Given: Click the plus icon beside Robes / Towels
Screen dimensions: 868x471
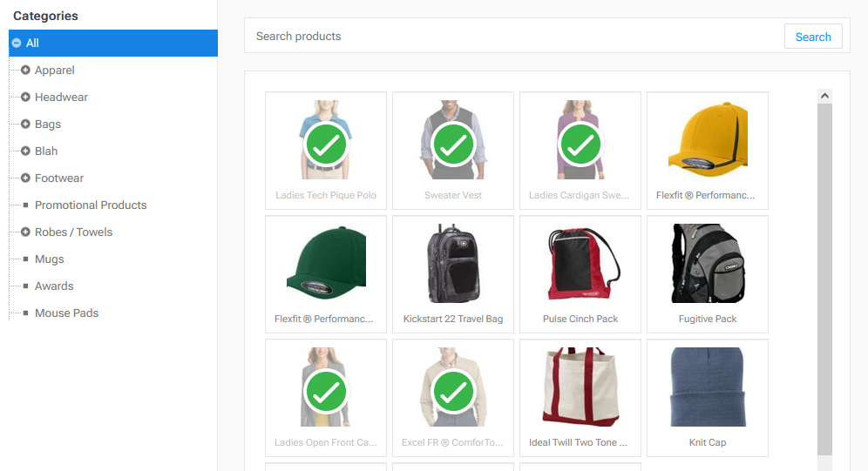Looking at the screenshot, I should (x=25, y=232).
